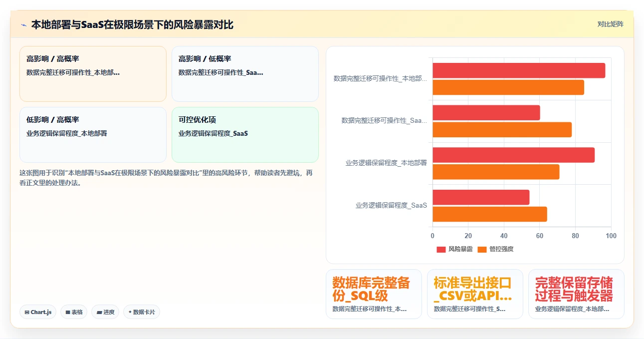The height and width of the screenshot is (339, 644).
Task: Click orange legend swatch for 管控强度
Action: point(482,249)
